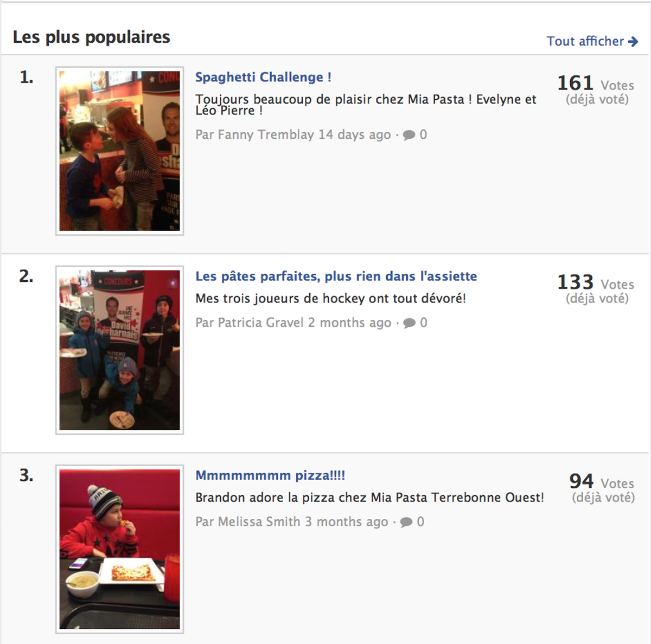Click comment bubble icon on Patricia Gravel's entry
This screenshot has width=651, height=644.
coord(409,323)
